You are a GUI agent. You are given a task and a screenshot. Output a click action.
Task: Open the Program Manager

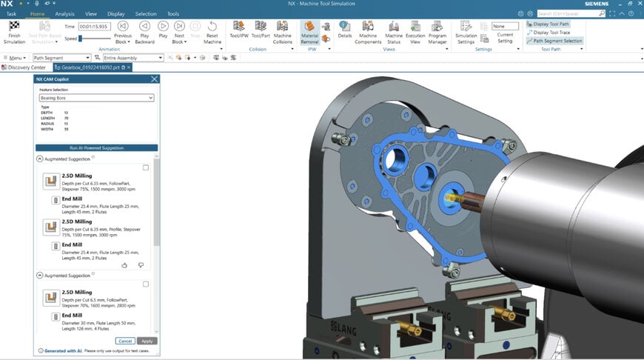tap(437, 27)
